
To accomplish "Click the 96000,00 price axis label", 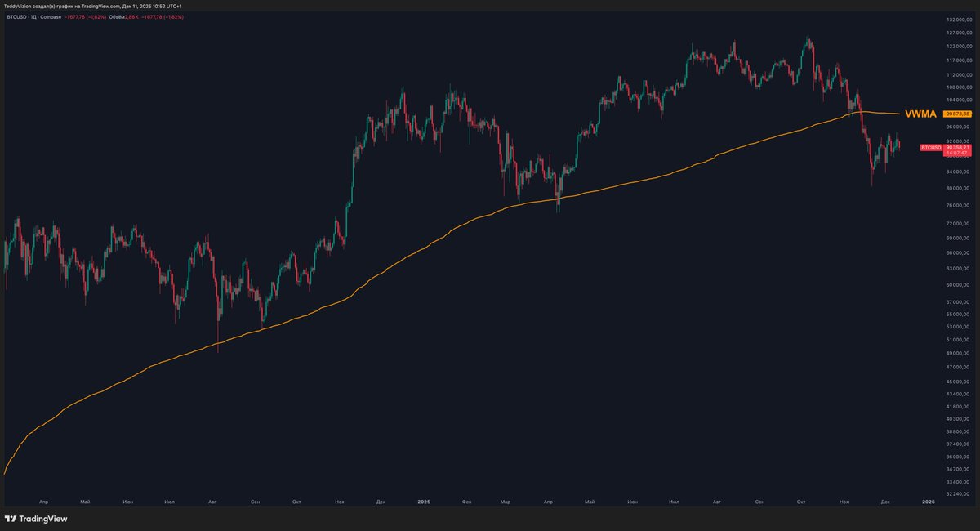I will (x=959, y=127).
